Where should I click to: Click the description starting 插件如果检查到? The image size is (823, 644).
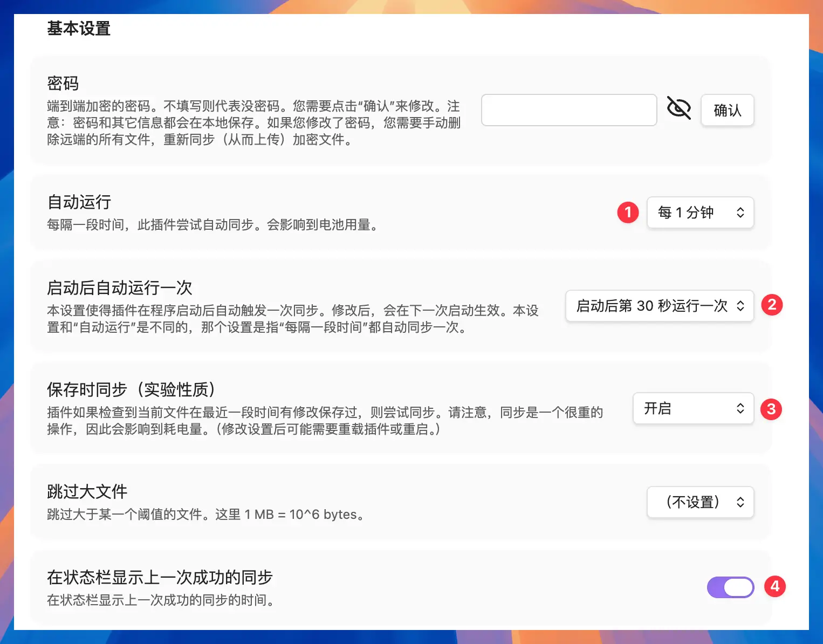(325, 421)
